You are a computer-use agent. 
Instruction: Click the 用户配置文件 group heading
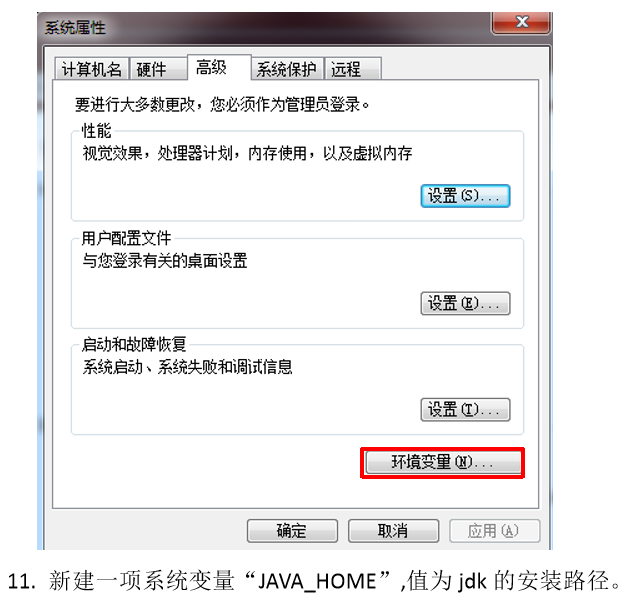tap(126, 238)
